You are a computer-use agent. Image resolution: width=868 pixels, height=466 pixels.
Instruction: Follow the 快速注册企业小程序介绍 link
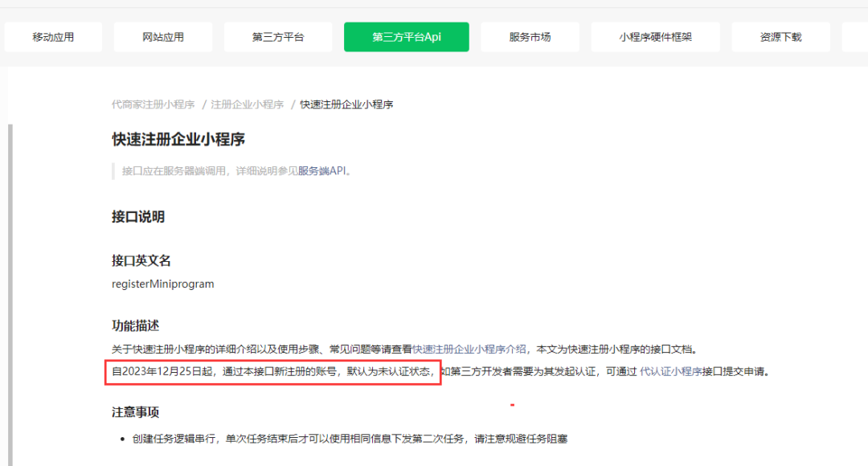point(469,349)
